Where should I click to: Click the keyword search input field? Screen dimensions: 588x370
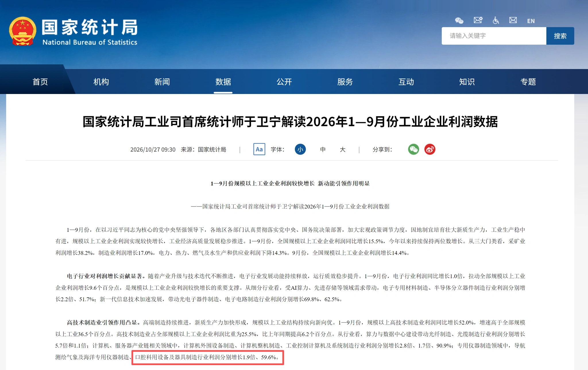pos(494,36)
